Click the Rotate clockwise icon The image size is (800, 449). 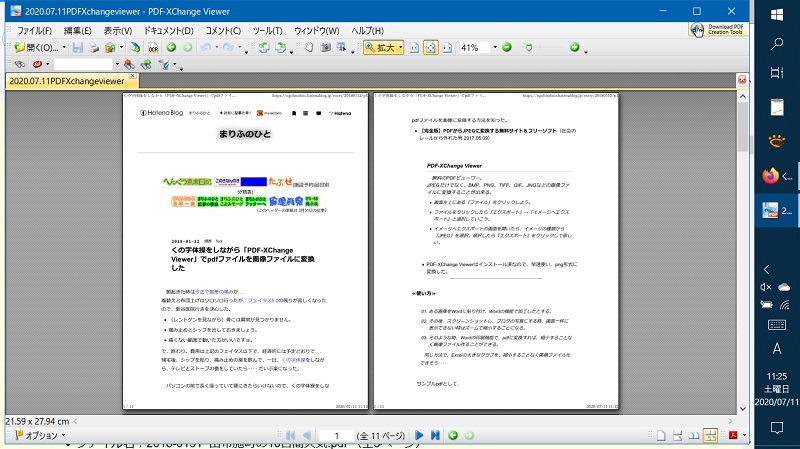(x=280, y=47)
